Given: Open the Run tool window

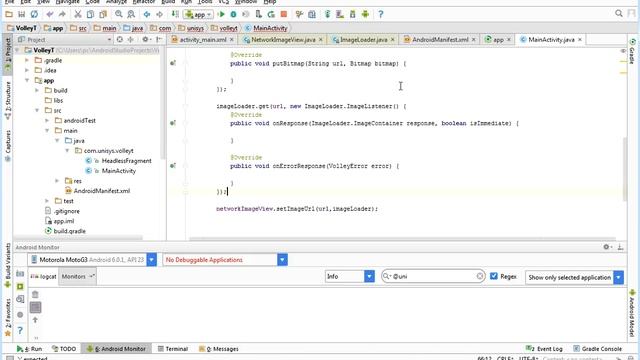Looking at the screenshot, I should click(29, 349).
